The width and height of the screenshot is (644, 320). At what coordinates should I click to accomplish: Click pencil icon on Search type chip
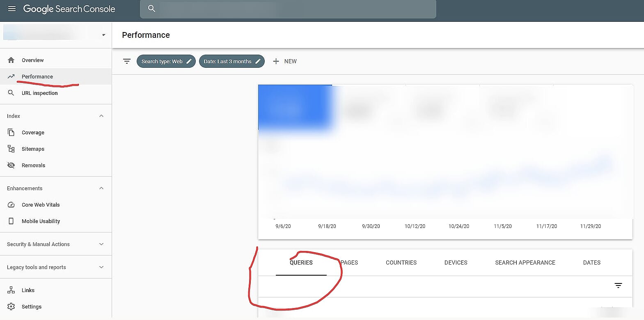tap(189, 61)
